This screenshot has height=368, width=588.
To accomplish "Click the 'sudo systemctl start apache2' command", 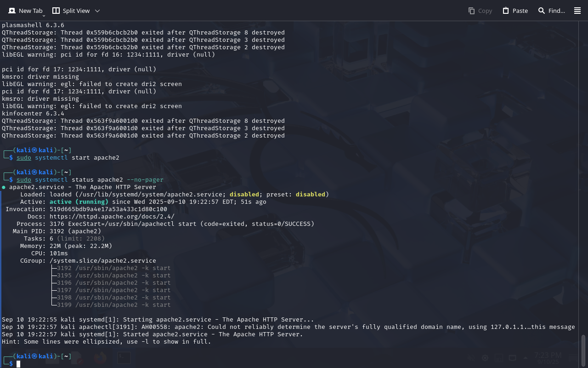I will 68,158.
